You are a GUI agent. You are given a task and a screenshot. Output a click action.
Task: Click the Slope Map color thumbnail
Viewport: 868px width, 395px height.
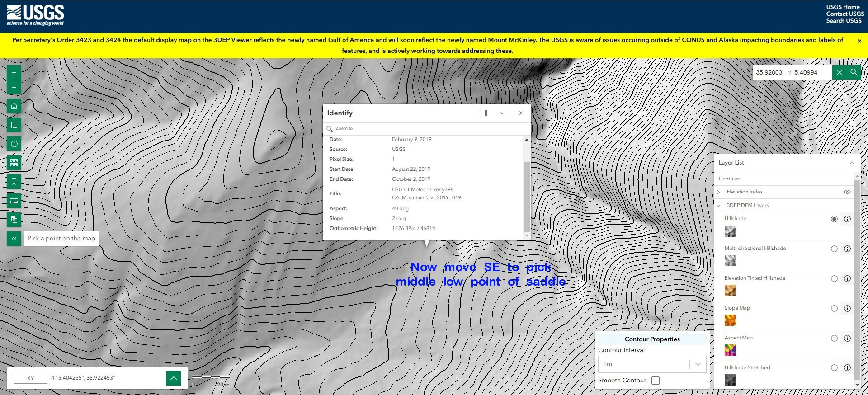730,320
